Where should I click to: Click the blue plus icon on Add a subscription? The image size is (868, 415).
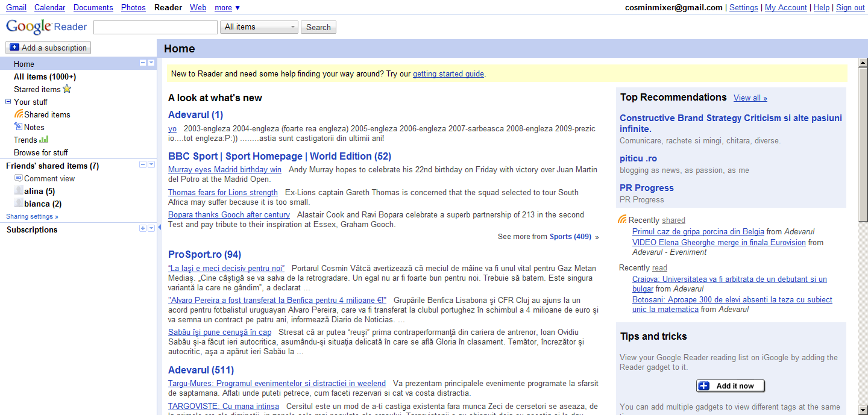coord(14,48)
